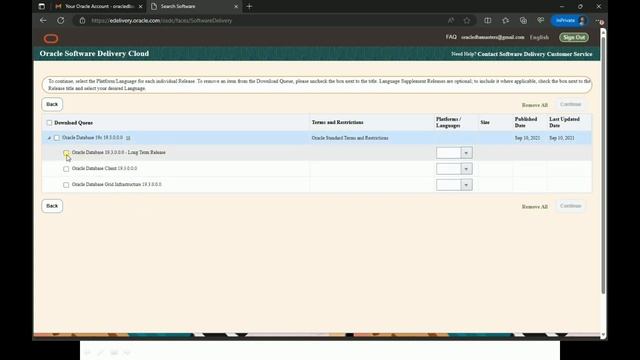Image resolution: width=640 pixels, height=360 pixels.
Task: Open browser settings and more menu
Action: tap(599, 20)
